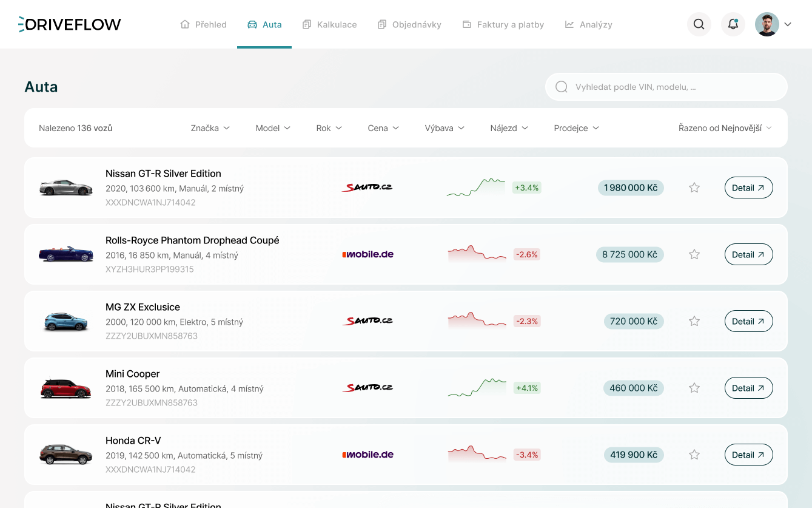Viewport: 812px width, 508px height.
Task: Click the search magnifier icon in header
Action: [x=699, y=24]
